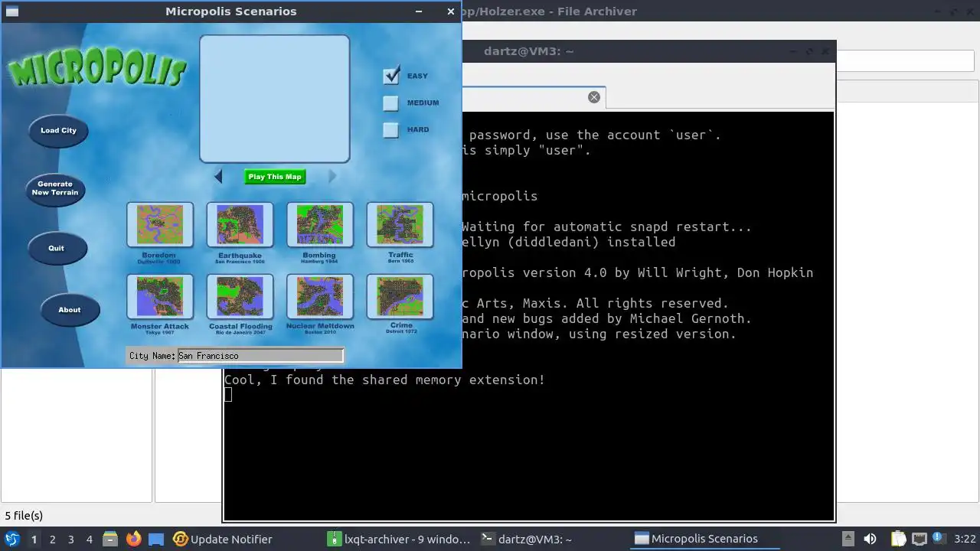Enable Medium difficulty

click(x=391, y=103)
